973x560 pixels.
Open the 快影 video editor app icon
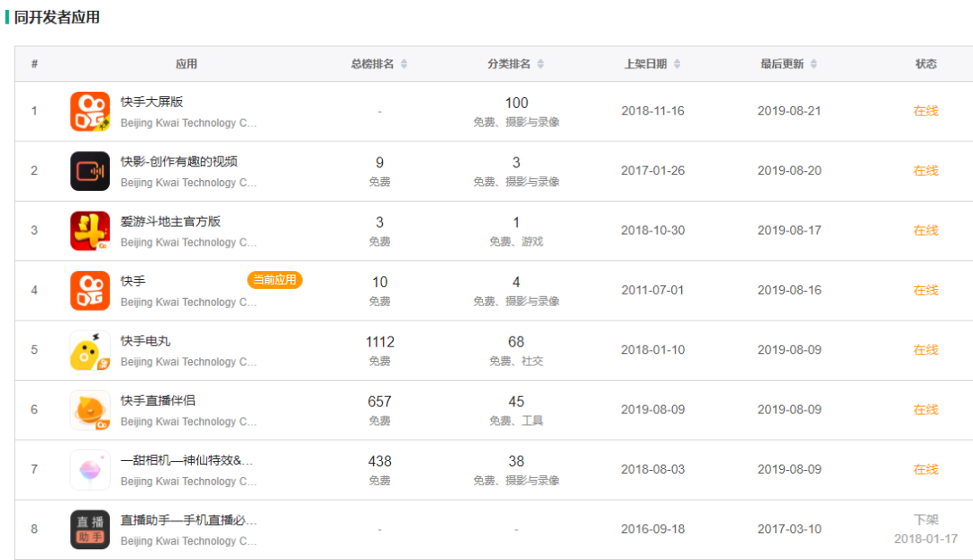(x=90, y=171)
